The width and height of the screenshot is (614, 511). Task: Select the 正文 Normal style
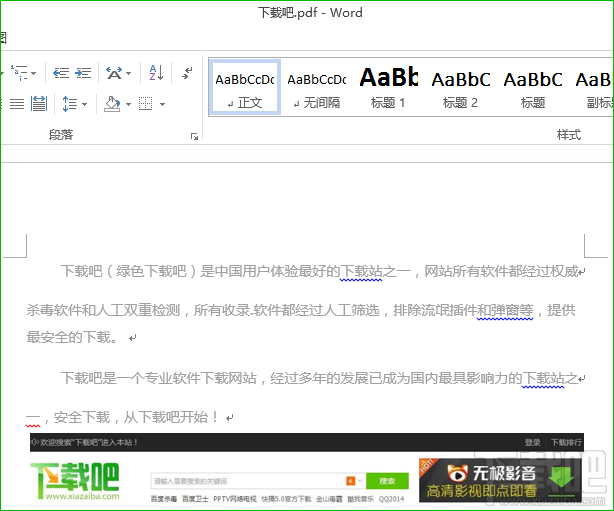click(245, 87)
